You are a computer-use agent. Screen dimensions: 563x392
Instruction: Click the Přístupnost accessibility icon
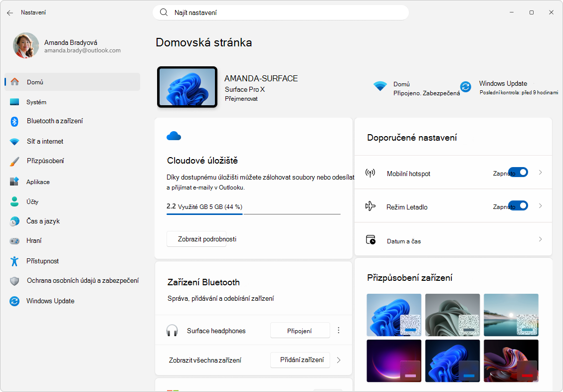click(14, 261)
